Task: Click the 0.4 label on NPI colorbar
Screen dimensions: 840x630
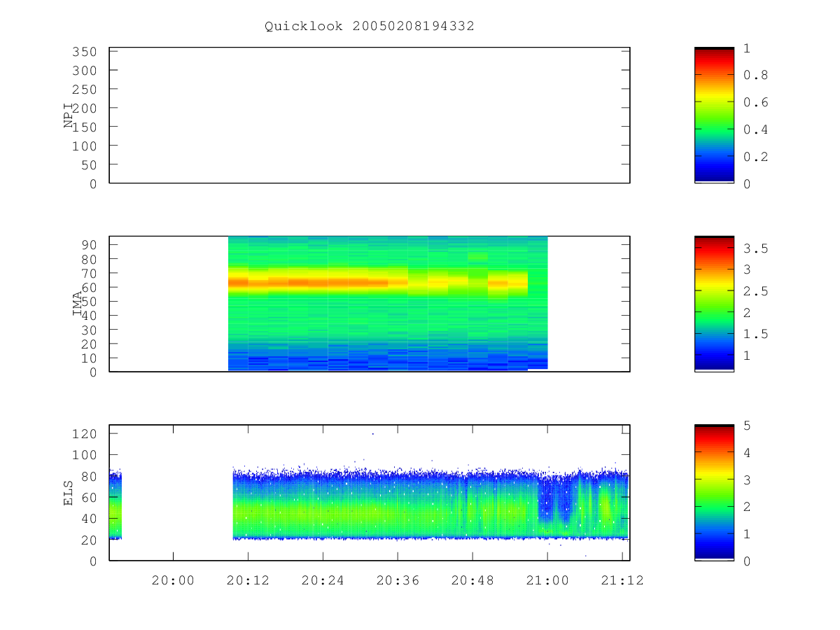Action: pos(755,129)
